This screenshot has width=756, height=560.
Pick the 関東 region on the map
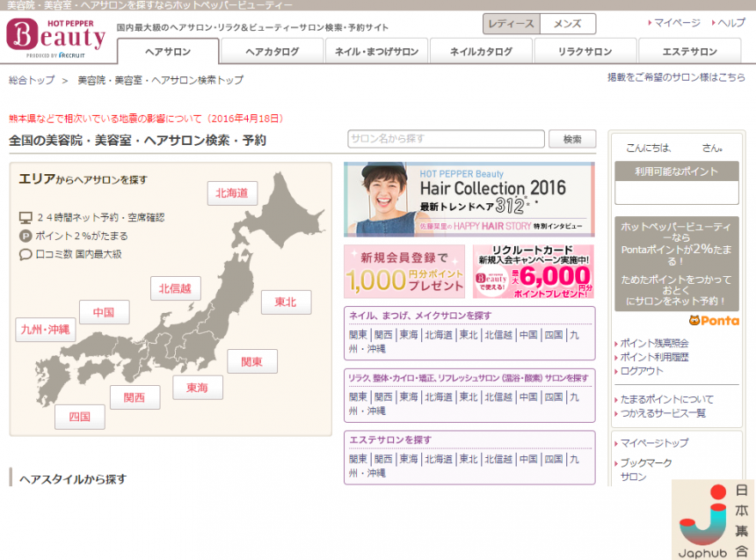pyautogui.click(x=252, y=361)
